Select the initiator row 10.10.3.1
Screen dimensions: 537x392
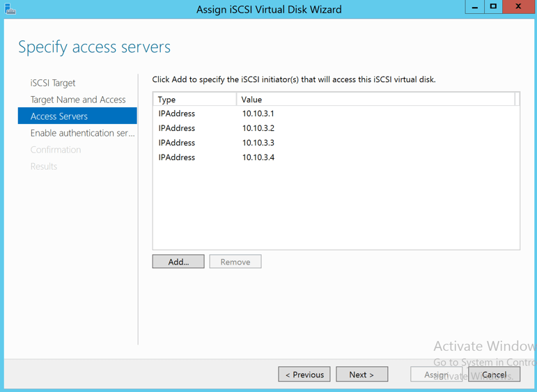[x=258, y=113]
